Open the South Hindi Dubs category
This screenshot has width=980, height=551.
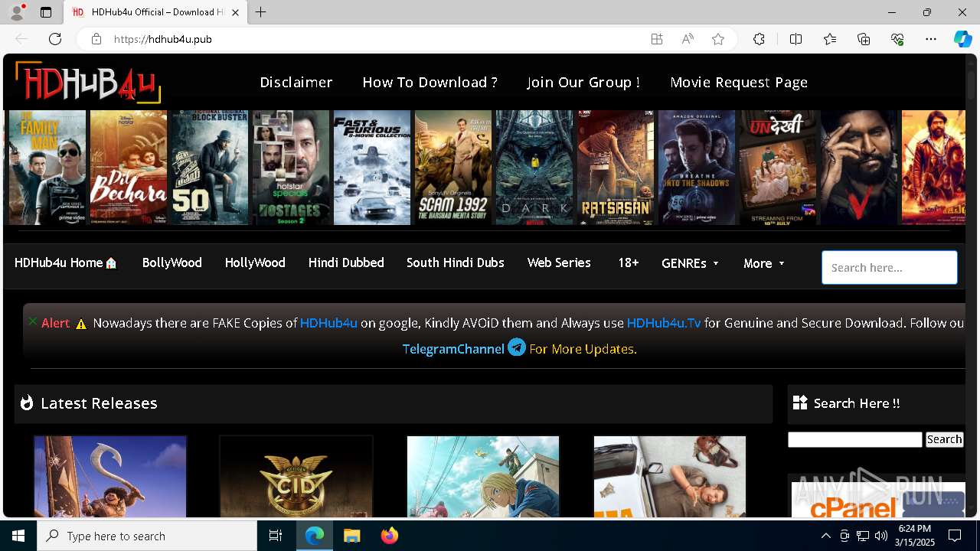coord(456,262)
